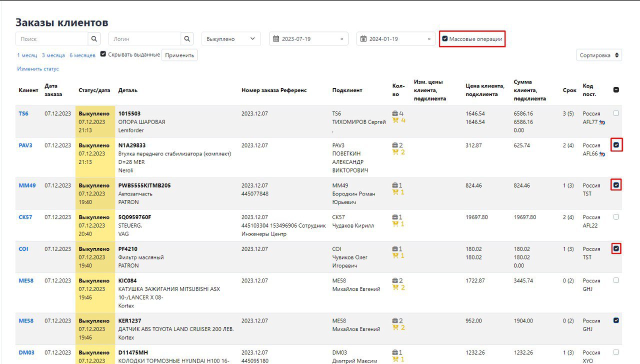Image resolution: width=640 pixels, height=364 pixels.
Task: Click the briefcase icon in the KIC084 row
Action: click(395, 281)
